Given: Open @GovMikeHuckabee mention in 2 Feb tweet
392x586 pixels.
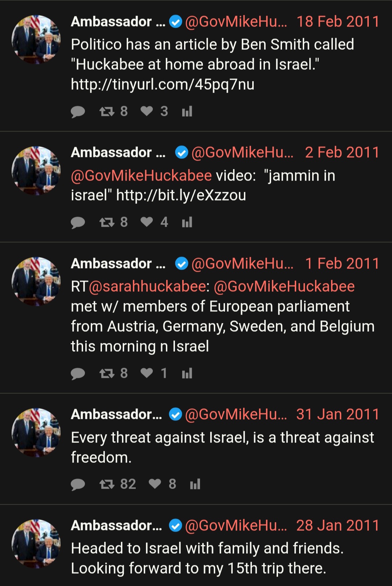Looking at the screenshot, I should point(141,176).
